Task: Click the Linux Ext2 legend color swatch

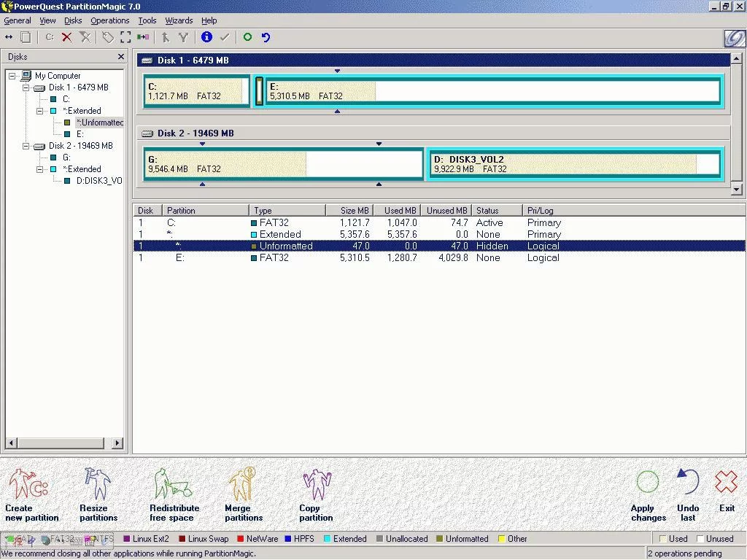Action: pos(127,539)
